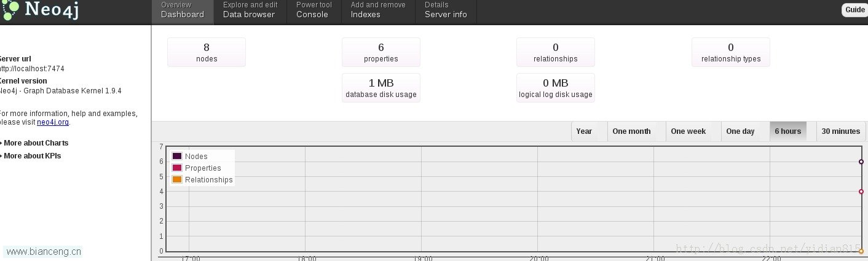Click the Properties data point on chart
The image size is (868, 261).
(861, 192)
